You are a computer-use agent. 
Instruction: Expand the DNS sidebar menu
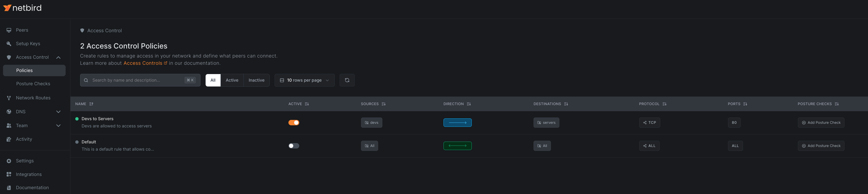point(58,112)
